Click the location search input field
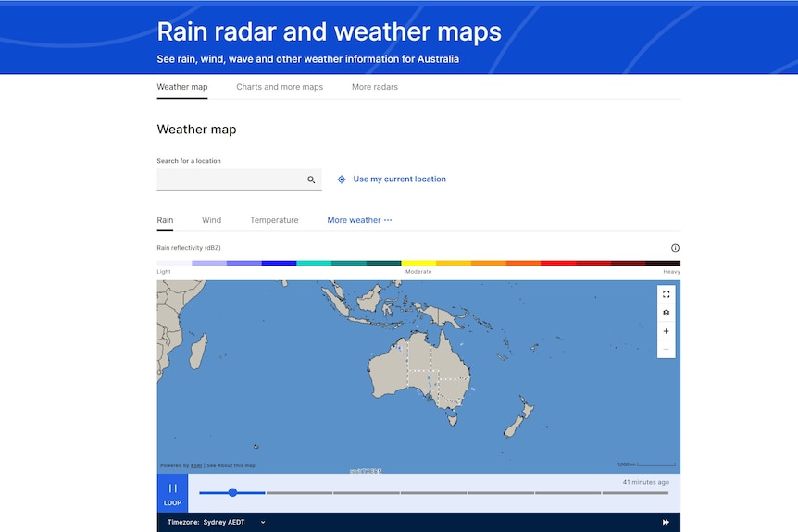Viewport: 798px width, 532px height. [231, 179]
